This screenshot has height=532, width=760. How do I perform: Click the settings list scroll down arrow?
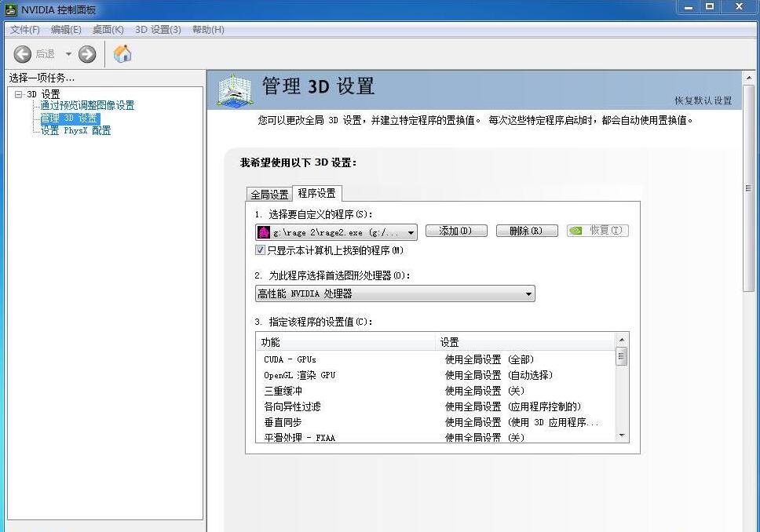pos(622,435)
